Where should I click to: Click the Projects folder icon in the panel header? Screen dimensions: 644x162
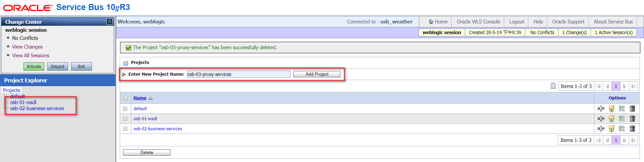126,63
